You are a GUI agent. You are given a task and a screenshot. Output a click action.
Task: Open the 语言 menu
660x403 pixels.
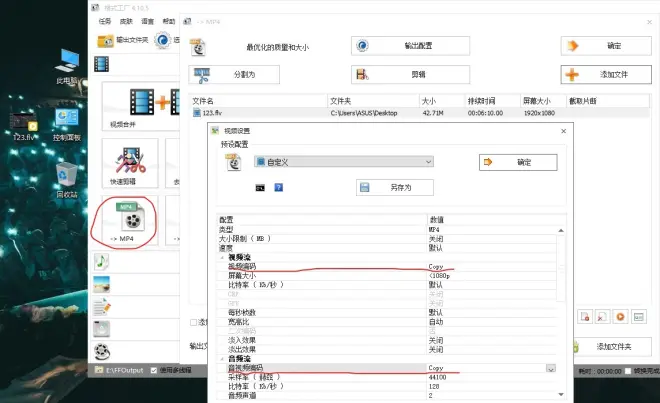point(147,21)
